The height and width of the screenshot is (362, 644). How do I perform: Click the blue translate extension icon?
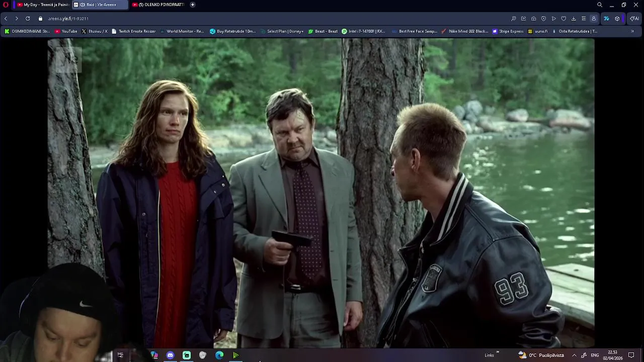606,19
